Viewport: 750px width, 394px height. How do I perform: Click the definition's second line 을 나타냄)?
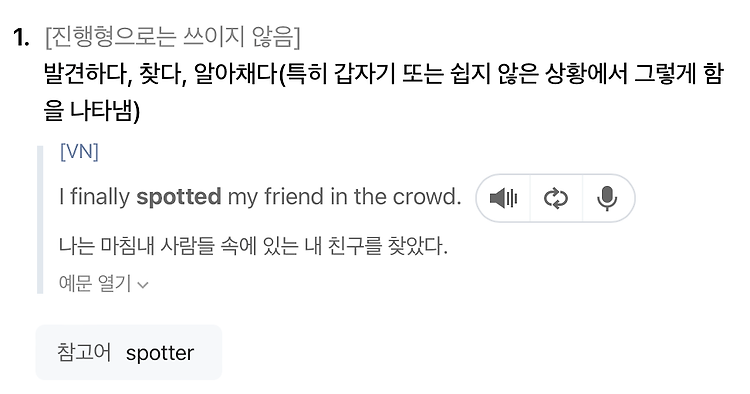(x=92, y=111)
